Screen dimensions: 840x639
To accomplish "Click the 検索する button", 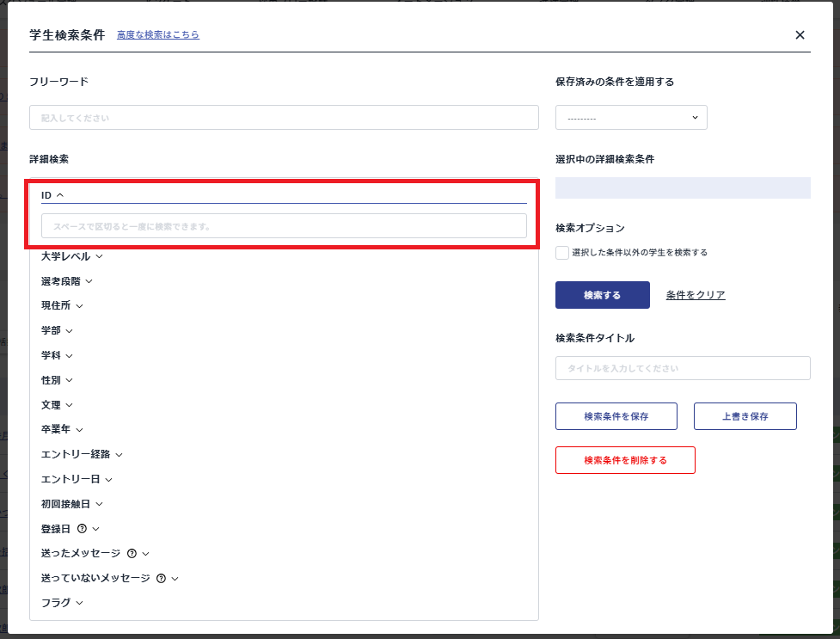I will (x=602, y=294).
